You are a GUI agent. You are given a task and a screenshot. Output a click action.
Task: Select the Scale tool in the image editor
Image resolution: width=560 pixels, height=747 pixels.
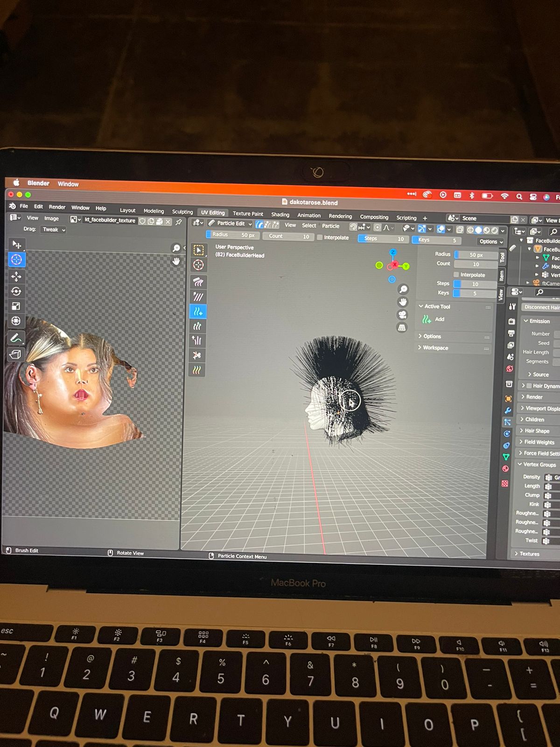pos(16,306)
